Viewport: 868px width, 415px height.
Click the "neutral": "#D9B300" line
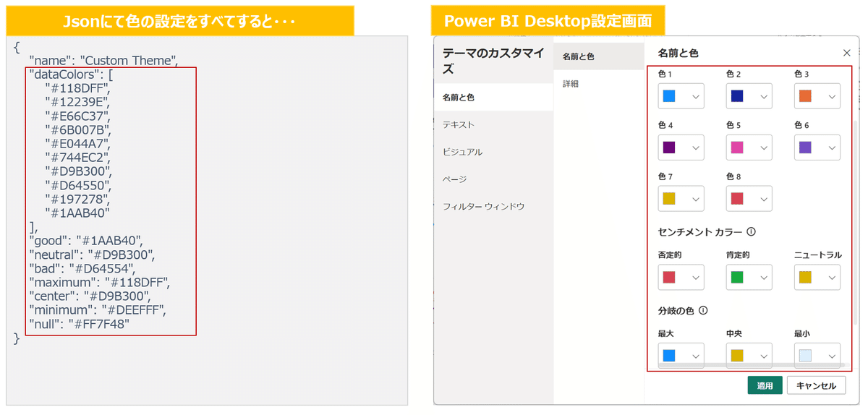pos(92,254)
